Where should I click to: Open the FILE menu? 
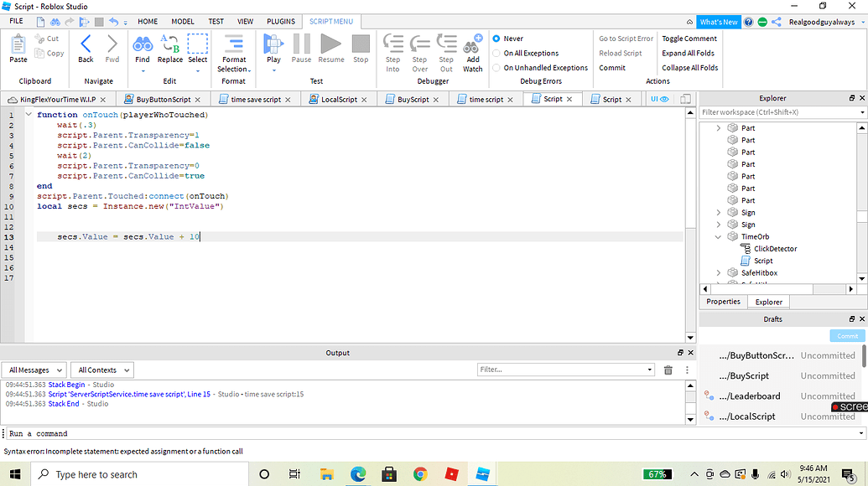coord(17,21)
